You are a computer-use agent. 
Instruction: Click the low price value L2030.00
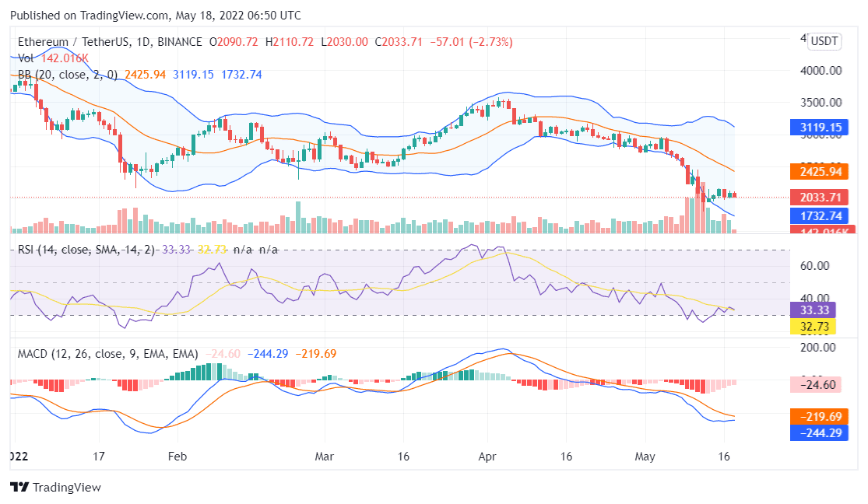pos(344,42)
